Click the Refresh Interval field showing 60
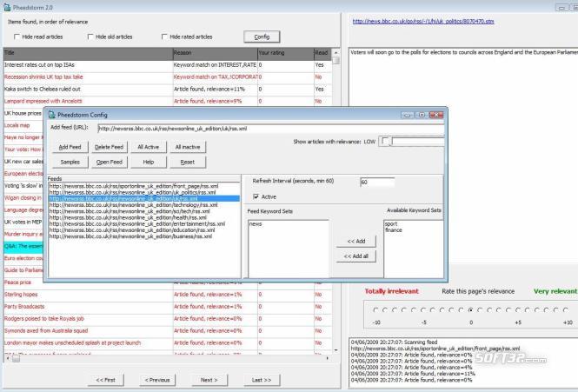Viewport: 578px width, 392px height. [377, 183]
